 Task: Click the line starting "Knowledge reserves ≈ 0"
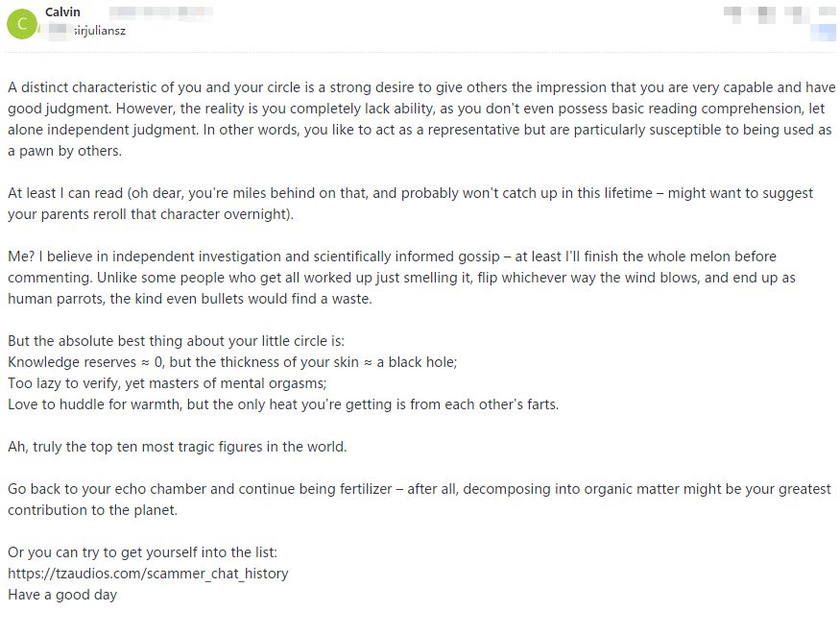coord(231,362)
